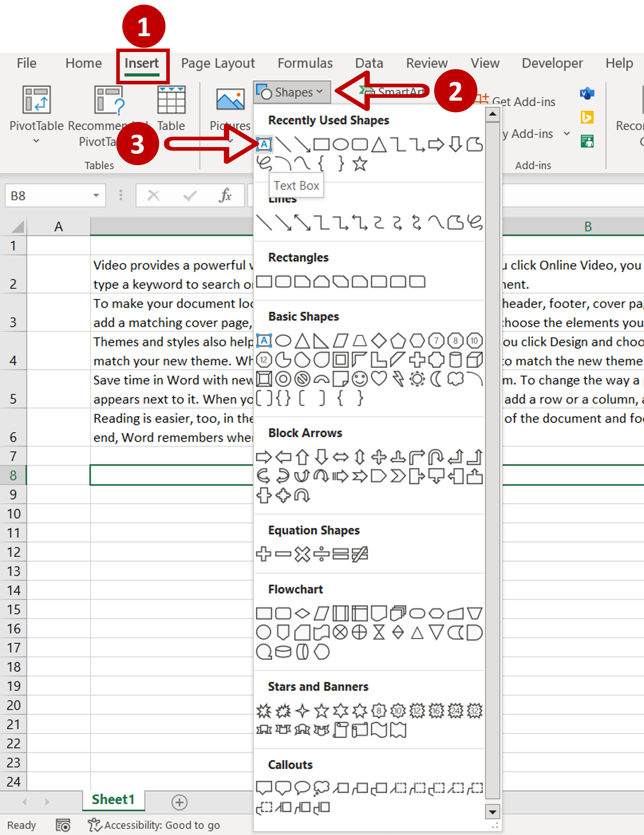Select the heart shape in Basic Shapes
This screenshot has height=835, width=644.
(379, 379)
